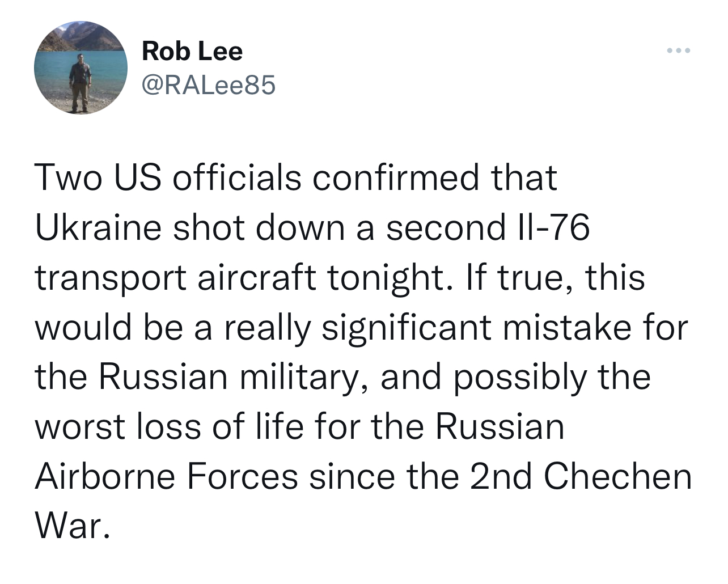The width and height of the screenshot is (728, 584).
Task: Click the word "tonight" in the tweet
Action: tap(388, 277)
